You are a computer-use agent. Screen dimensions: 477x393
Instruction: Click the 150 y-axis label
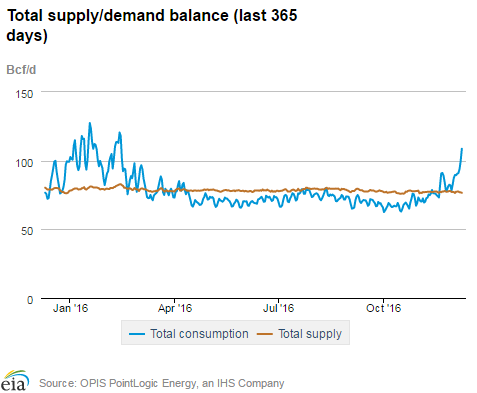point(24,94)
